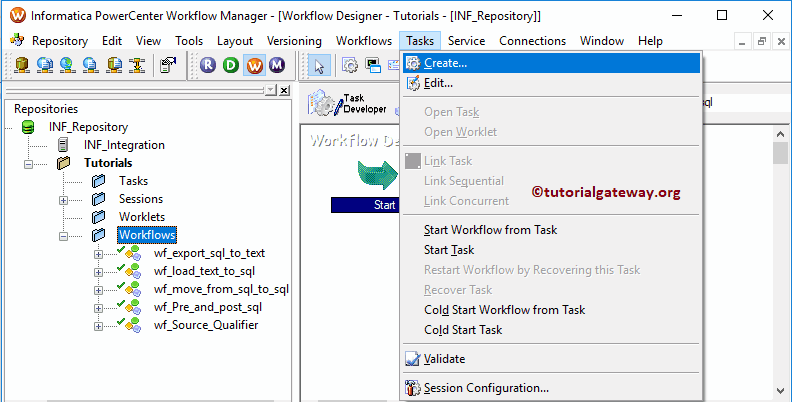Collapse the Tutorials folder node
Image resolution: width=792 pixels, height=402 pixels.
[29, 164]
